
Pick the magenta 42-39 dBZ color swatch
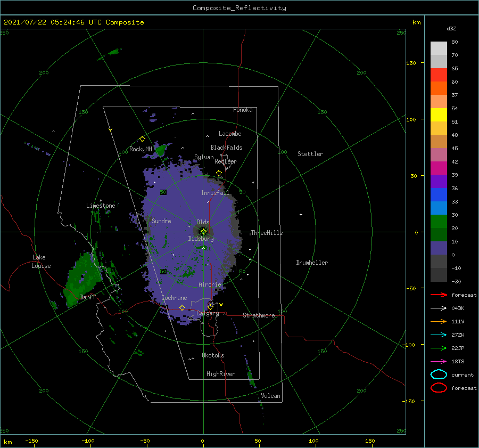pos(439,168)
